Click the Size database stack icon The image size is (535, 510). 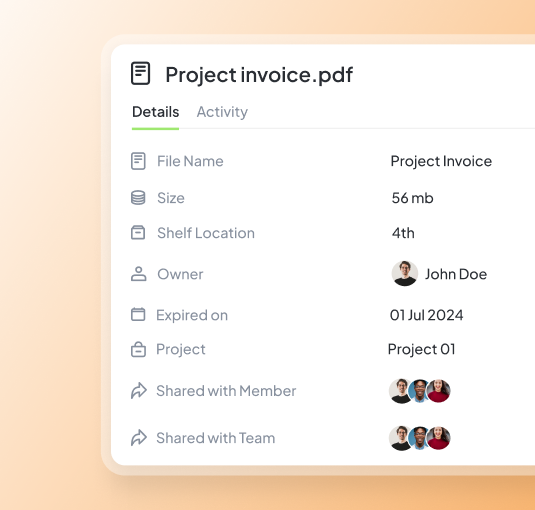[x=138, y=198]
